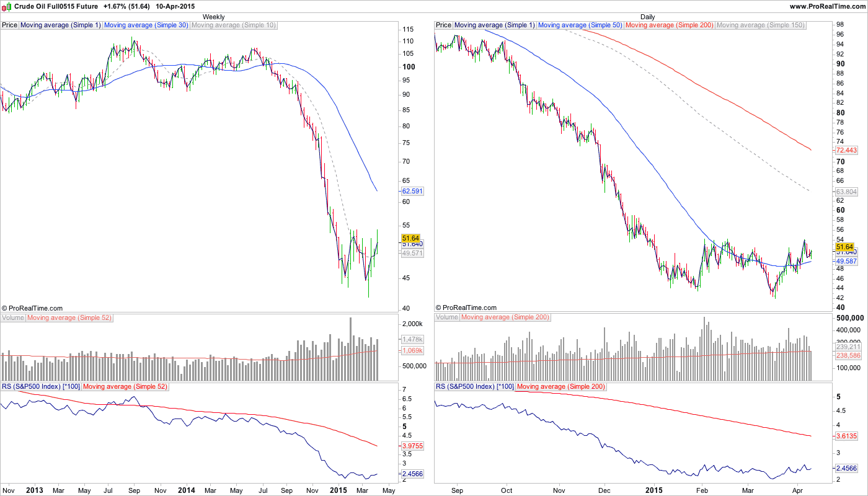
Task: Click the yellow 51.64 price tag on Weekly chart
Action: [411, 238]
